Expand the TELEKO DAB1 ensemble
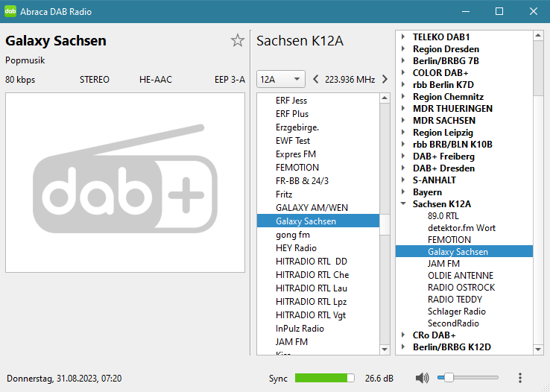 click(x=403, y=37)
